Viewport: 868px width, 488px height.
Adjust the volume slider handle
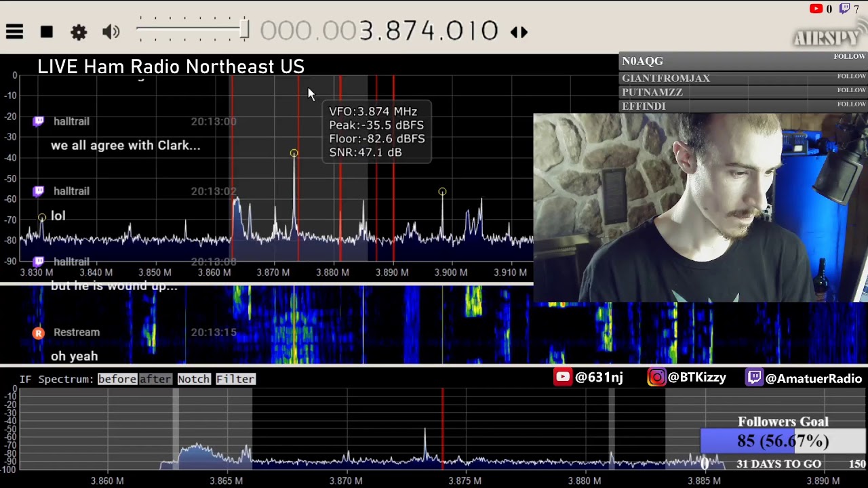pyautogui.click(x=245, y=30)
